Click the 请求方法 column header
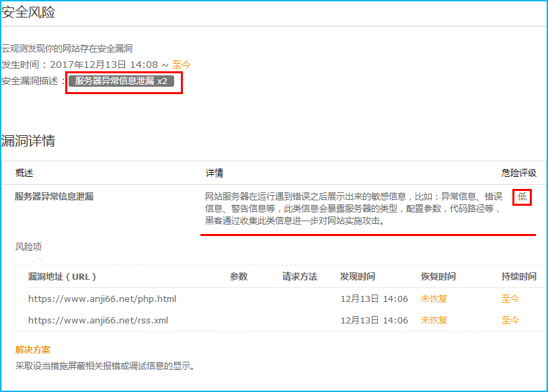Screen dimensions: 548x392 click(x=299, y=276)
